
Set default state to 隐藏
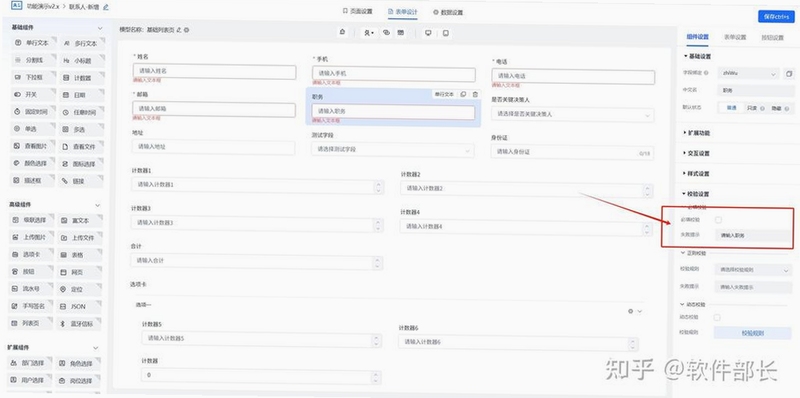point(779,108)
